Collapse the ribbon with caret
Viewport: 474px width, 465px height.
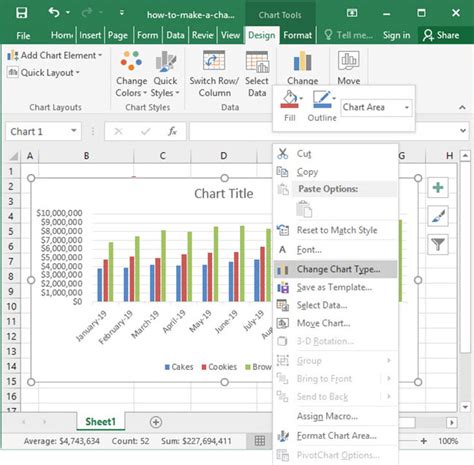[x=462, y=107]
